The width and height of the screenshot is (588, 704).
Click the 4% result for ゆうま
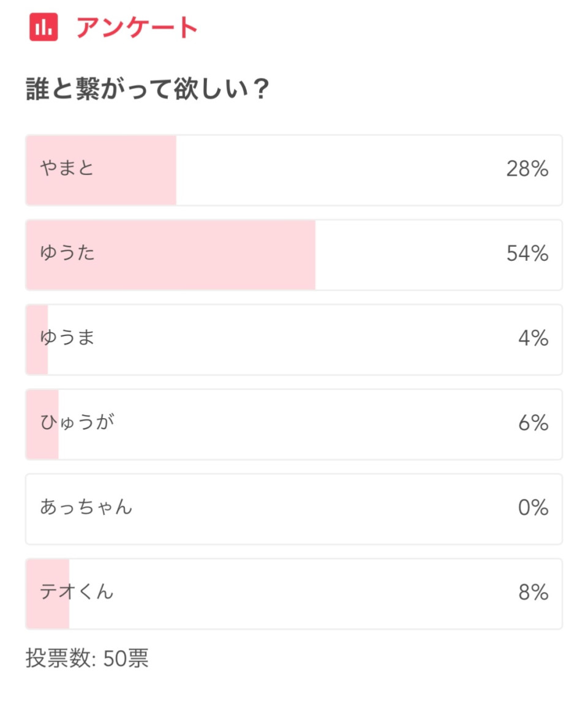(x=533, y=338)
